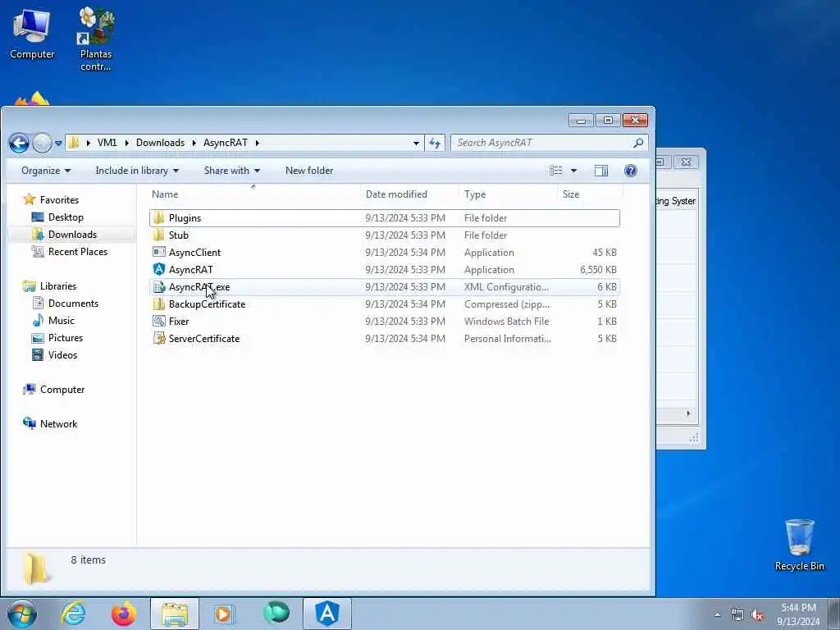Viewport: 840px width, 630px height.
Task: Open Windows Media Player from taskbar
Action: 224,614
